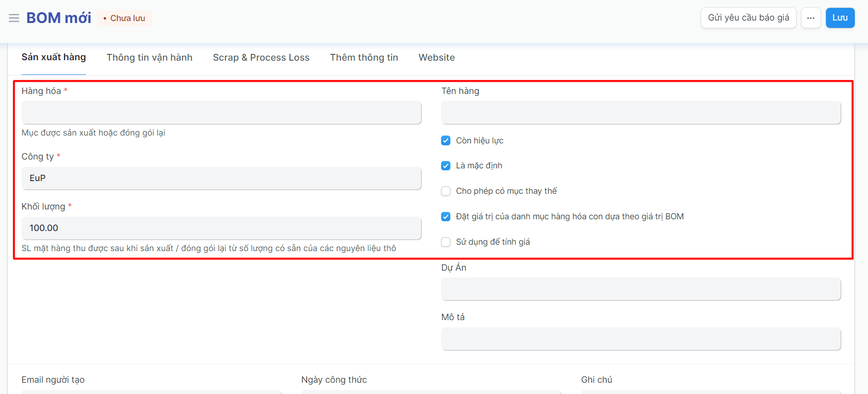
Task: Open the three-dots more options menu
Action: pos(810,18)
